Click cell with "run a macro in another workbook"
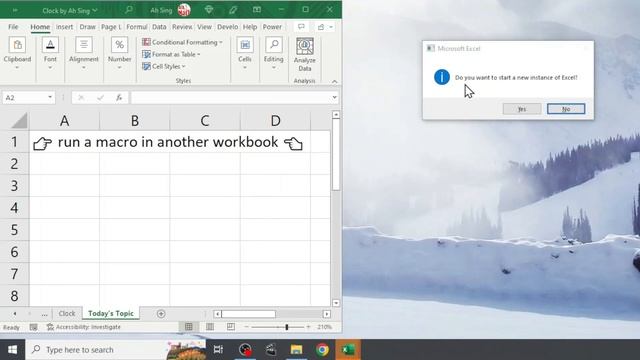This screenshot has width=640, height=360. (x=168, y=142)
